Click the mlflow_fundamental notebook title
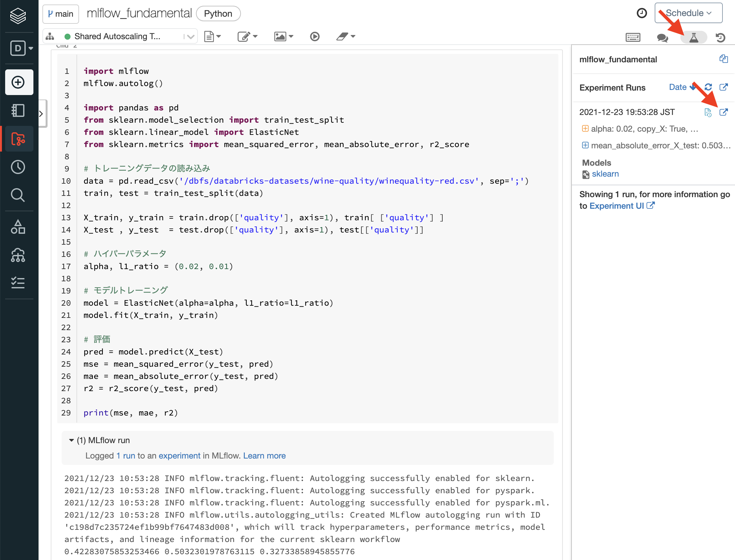The image size is (735, 560). click(x=139, y=13)
